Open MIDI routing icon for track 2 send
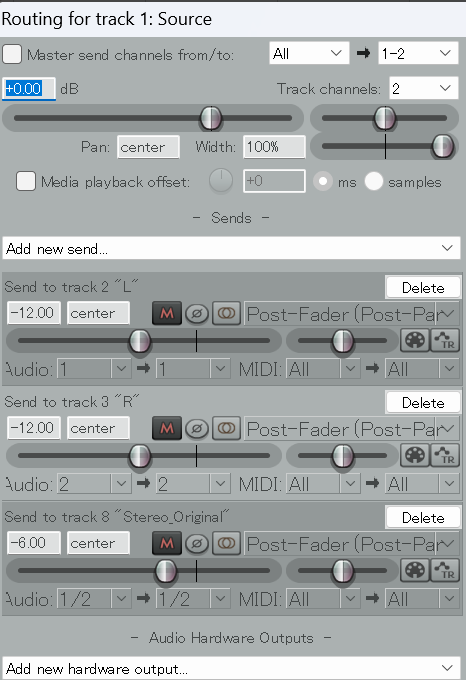The image size is (466, 680). (415, 340)
